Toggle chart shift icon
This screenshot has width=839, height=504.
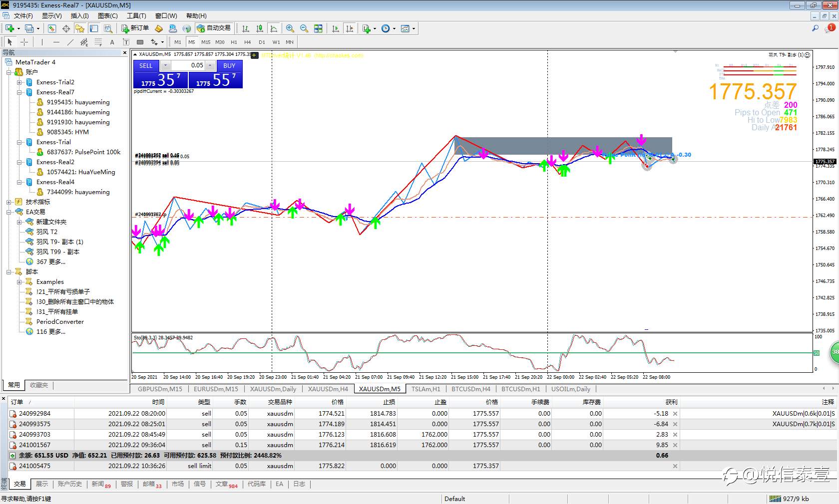(350, 28)
